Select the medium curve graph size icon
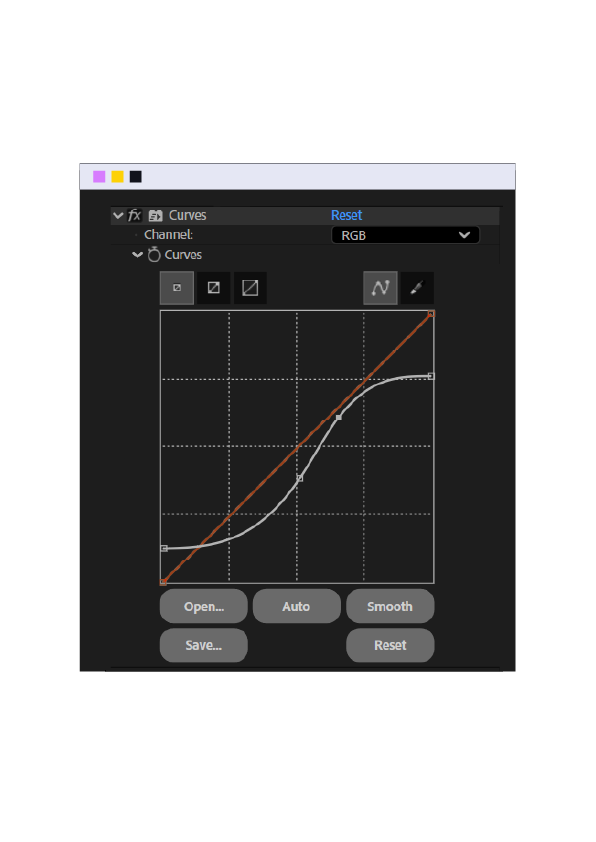The width and height of the screenshot is (596, 842). tap(214, 288)
